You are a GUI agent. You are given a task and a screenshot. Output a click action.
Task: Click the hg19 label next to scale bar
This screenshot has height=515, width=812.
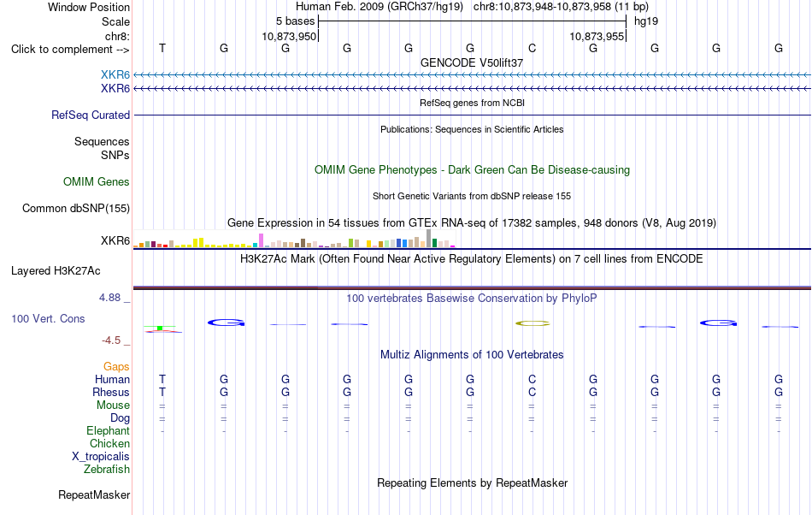click(x=646, y=21)
